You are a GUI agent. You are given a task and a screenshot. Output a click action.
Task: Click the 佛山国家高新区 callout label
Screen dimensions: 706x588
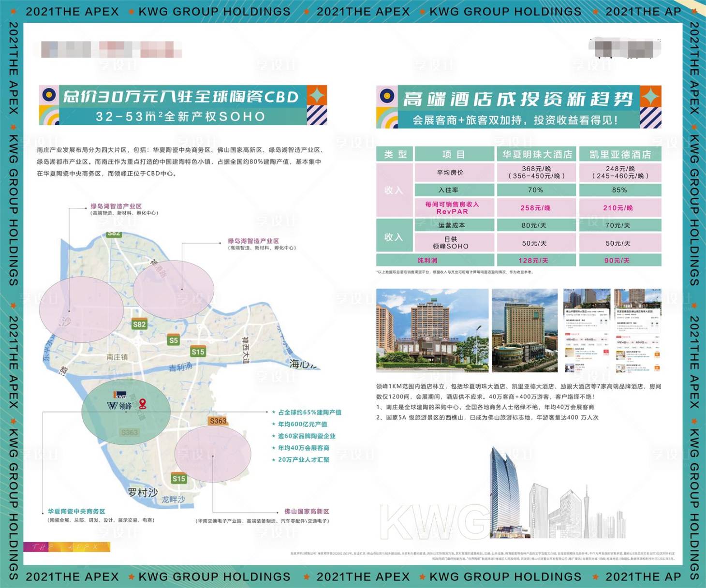pos(307,511)
